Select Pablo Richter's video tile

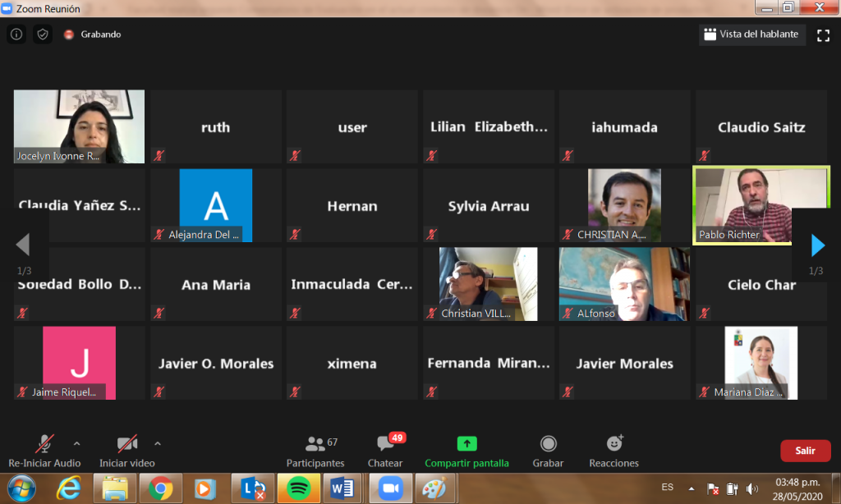(761, 205)
